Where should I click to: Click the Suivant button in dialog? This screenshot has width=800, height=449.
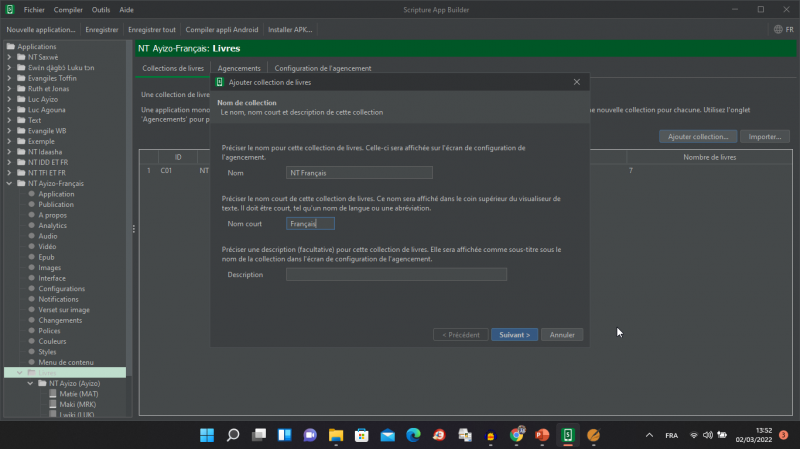click(x=516, y=334)
